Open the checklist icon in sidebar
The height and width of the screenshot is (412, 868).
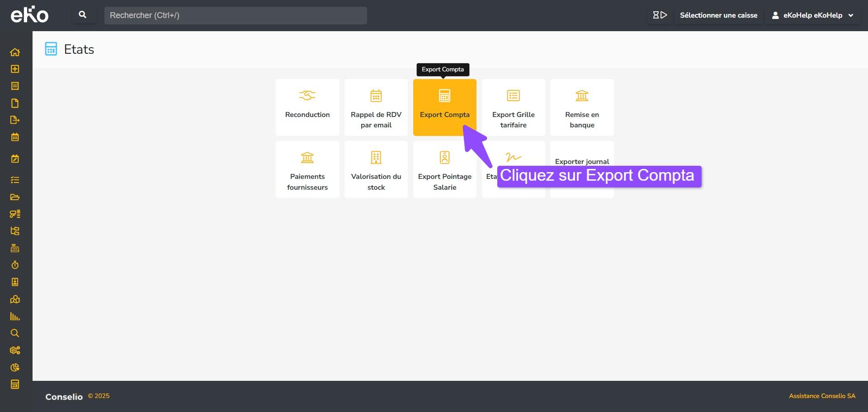coord(15,180)
